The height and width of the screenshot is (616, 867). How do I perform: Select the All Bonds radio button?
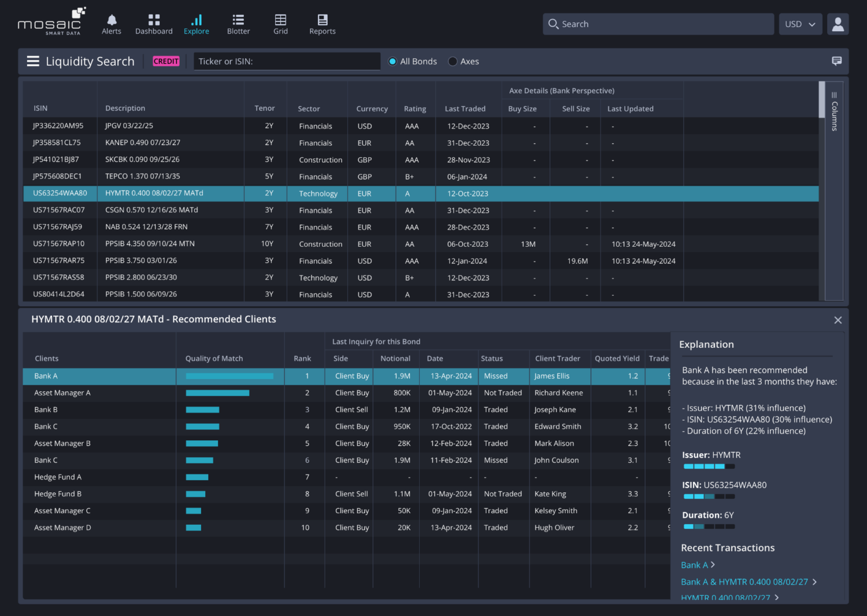click(393, 61)
